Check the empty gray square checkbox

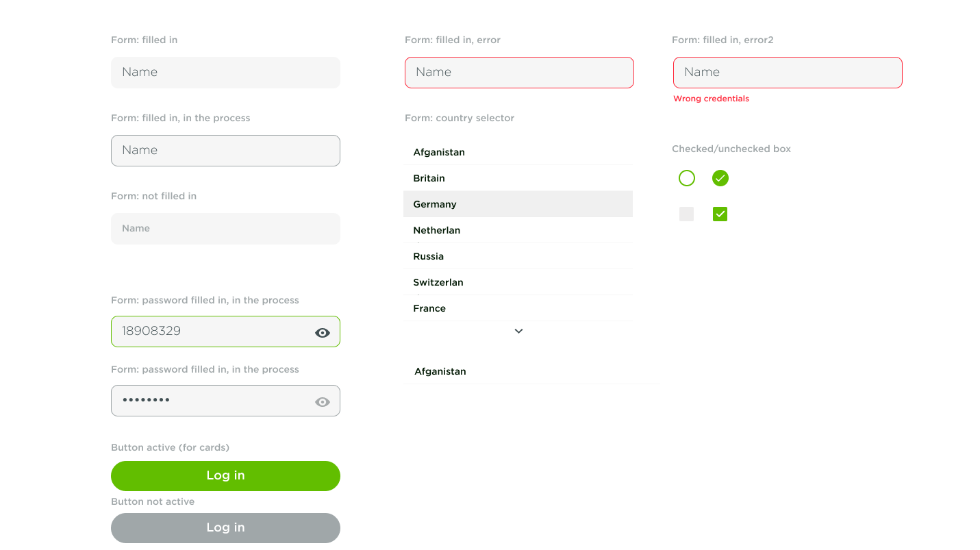pyautogui.click(x=686, y=214)
